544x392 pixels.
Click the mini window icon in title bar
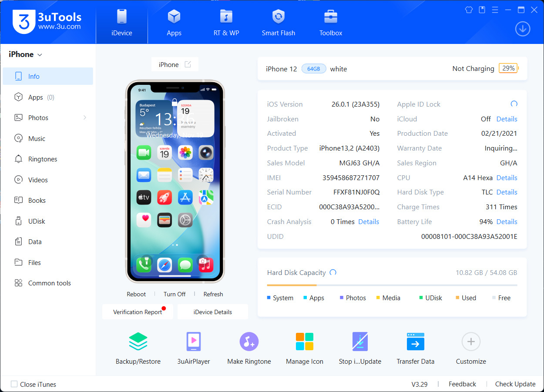tap(482, 10)
